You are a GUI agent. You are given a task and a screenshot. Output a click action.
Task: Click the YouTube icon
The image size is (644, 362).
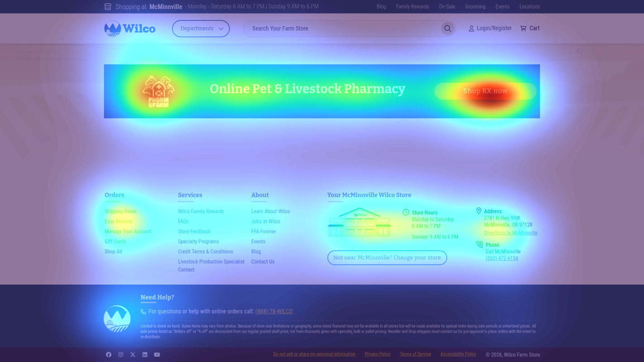[x=157, y=354]
